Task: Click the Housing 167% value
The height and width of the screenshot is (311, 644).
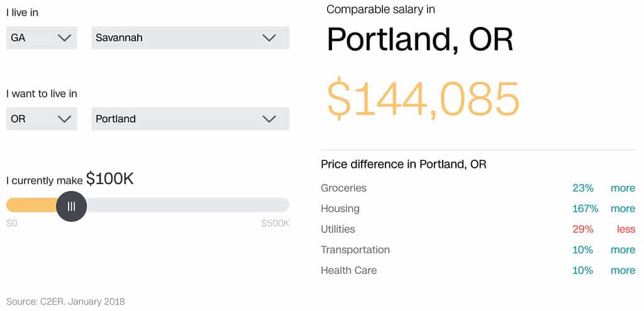Action: tap(585, 209)
